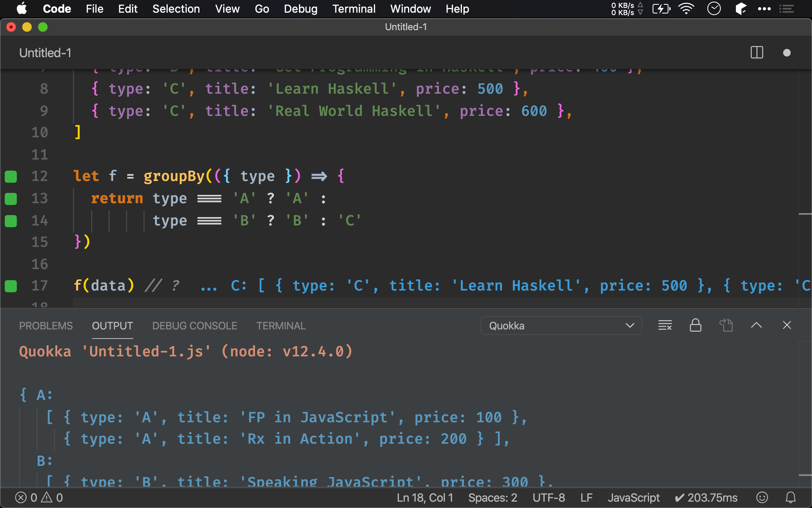Open the Terminal menu
Image resolution: width=812 pixels, height=508 pixels.
pos(354,9)
